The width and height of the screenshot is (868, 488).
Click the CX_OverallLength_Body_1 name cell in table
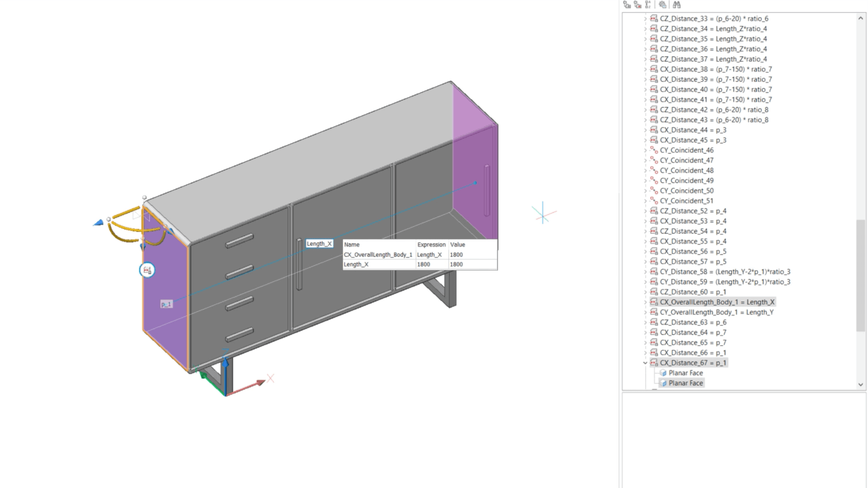tap(379, 254)
